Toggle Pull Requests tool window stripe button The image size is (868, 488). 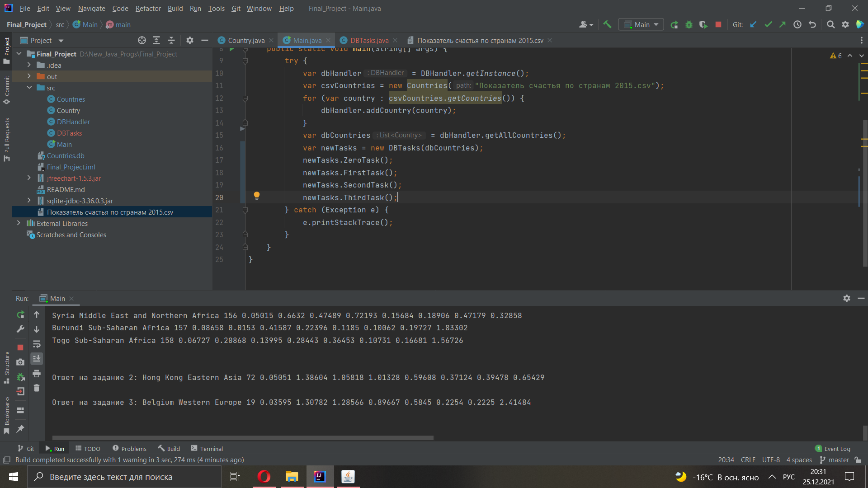pos(6,140)
